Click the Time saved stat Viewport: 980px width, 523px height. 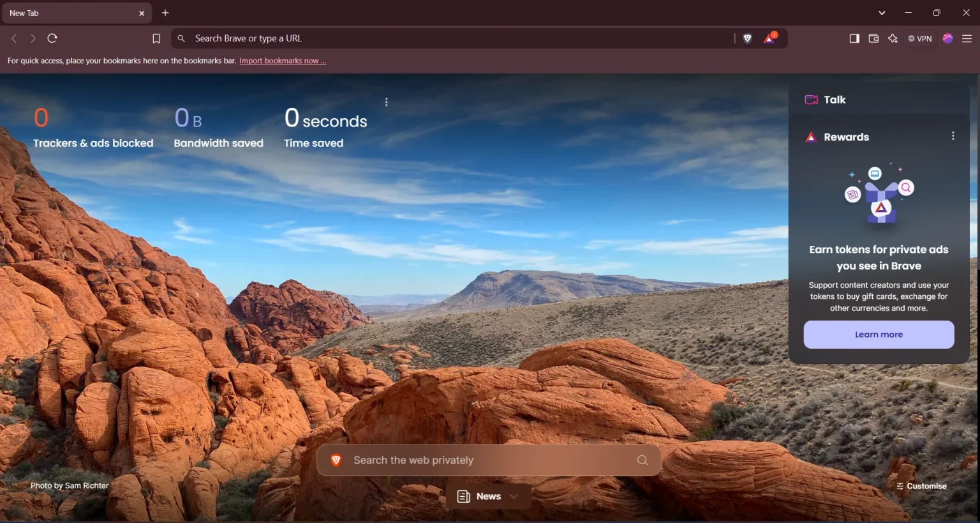[x=325, y=128]
